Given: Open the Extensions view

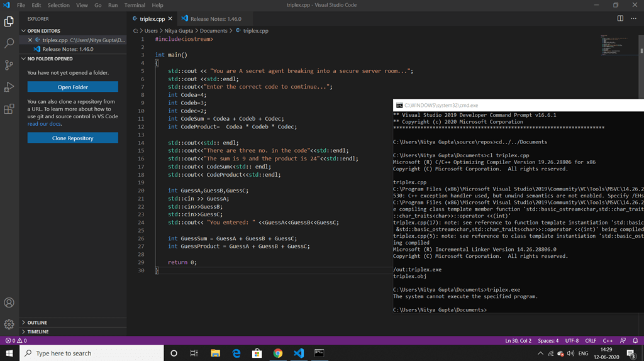Looking at the screenshot, I should click(9, 109).
